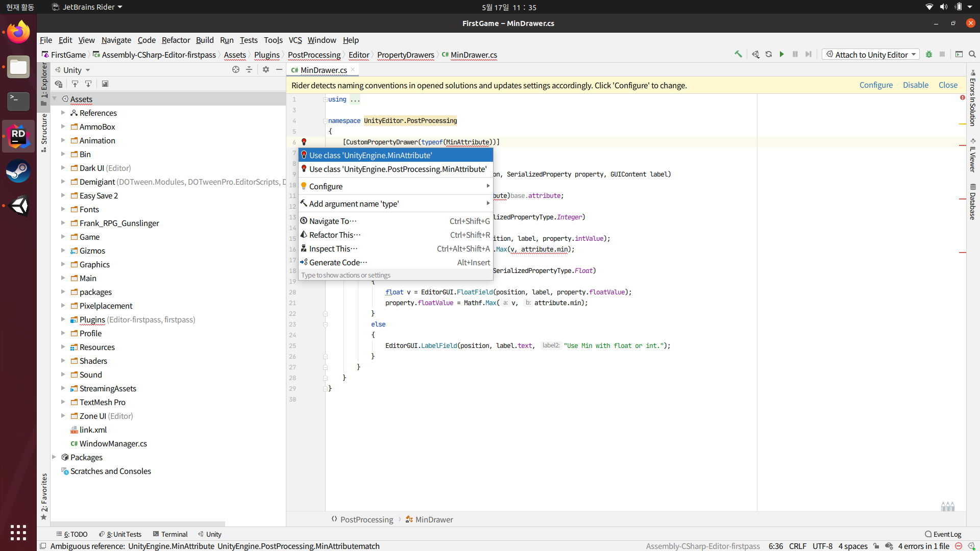Open Explorer panel settings gear

click(266, 70)
